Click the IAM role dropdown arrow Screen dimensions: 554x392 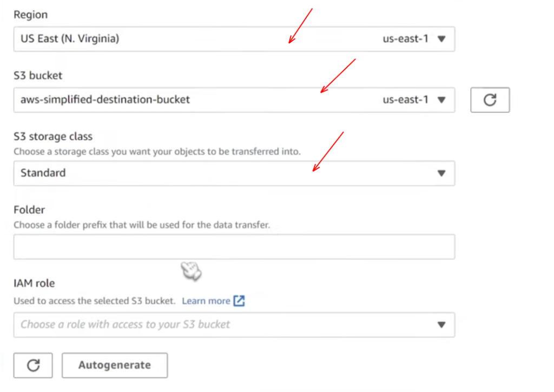point(441,325)
